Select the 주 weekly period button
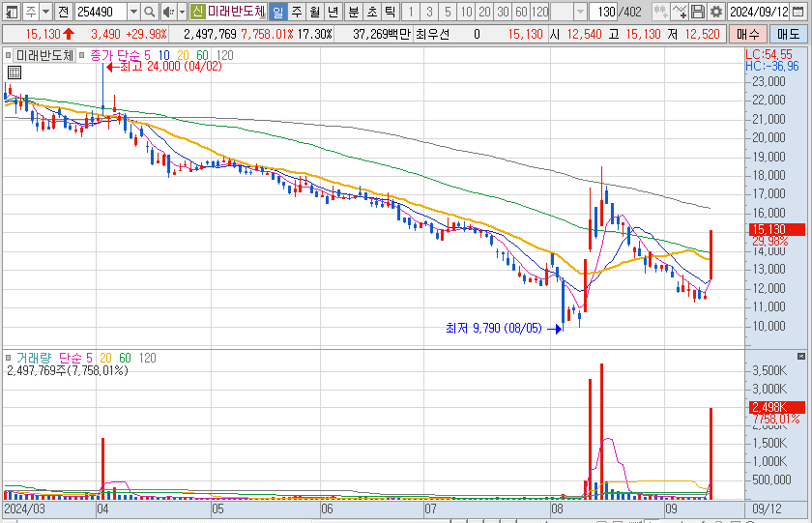 tap(297, 12)
